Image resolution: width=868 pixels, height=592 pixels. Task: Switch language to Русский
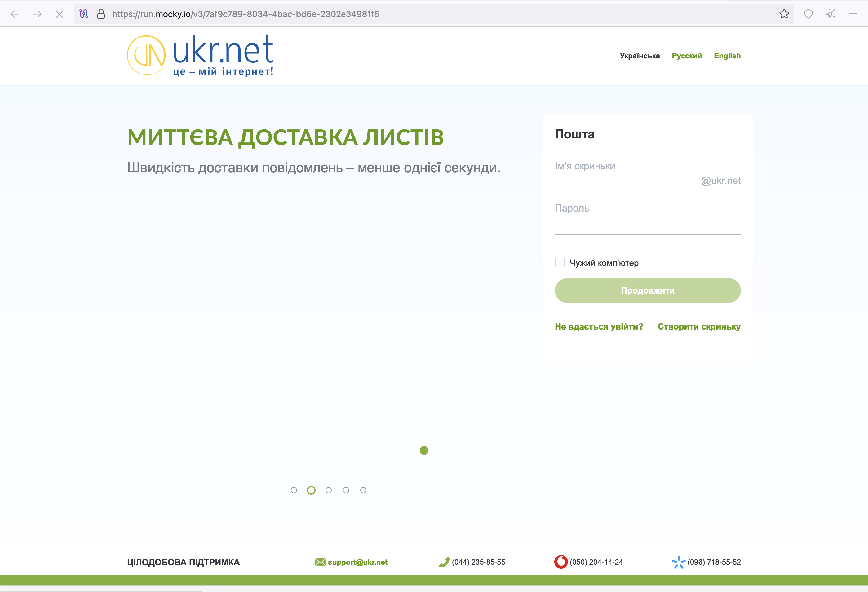pyautogui.click(x=686, y=56)
